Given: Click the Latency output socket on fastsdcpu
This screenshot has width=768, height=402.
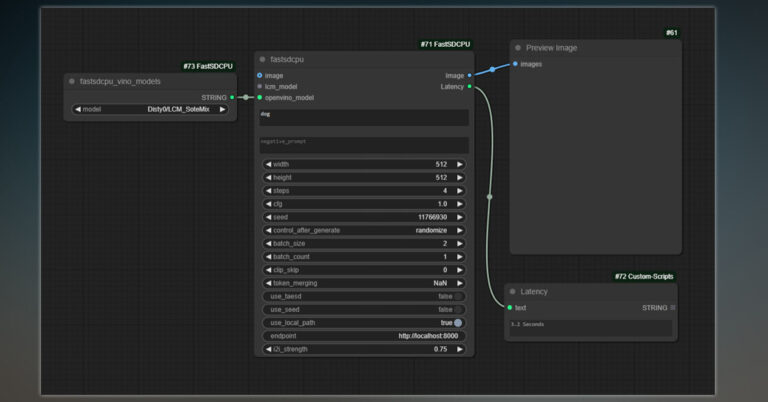Looking at the screenshot, I should [x=470, y=86].
